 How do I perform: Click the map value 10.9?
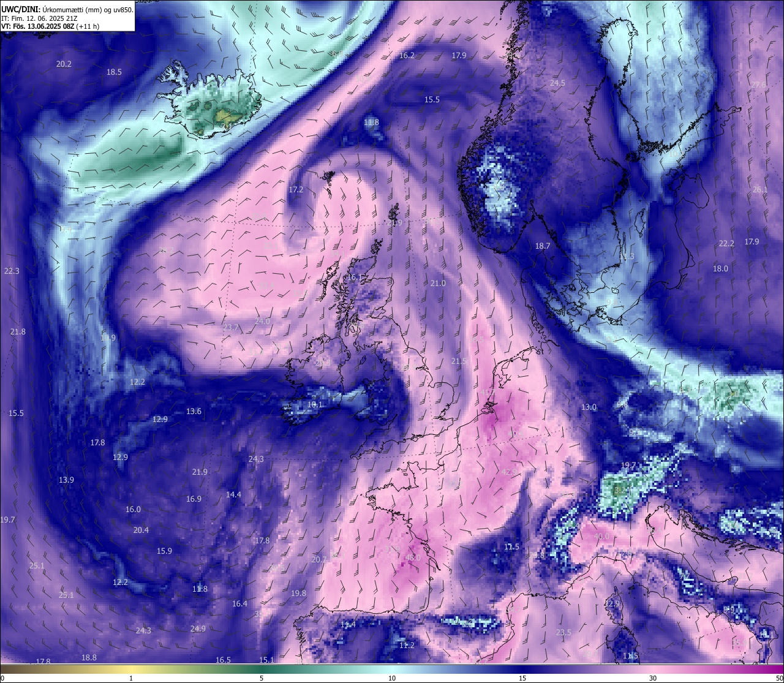[x=108, y=338]
